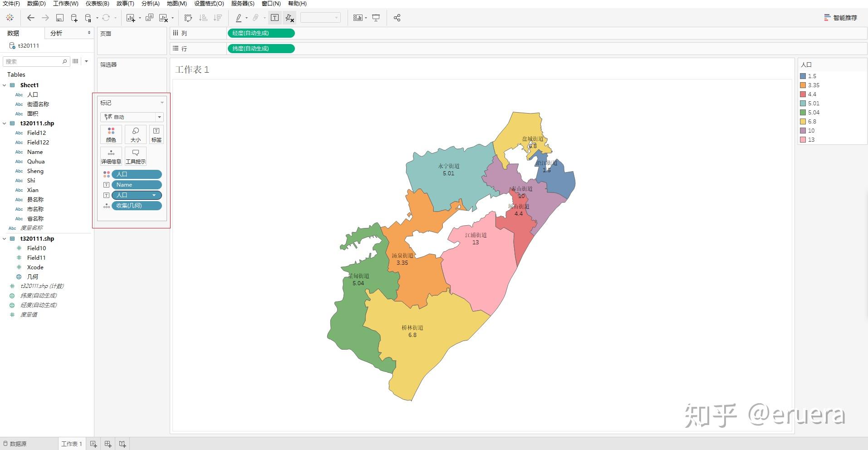Click the undo back arrow in toolbar
This screenshot has height=450, width=868.
tap(31, 18)
